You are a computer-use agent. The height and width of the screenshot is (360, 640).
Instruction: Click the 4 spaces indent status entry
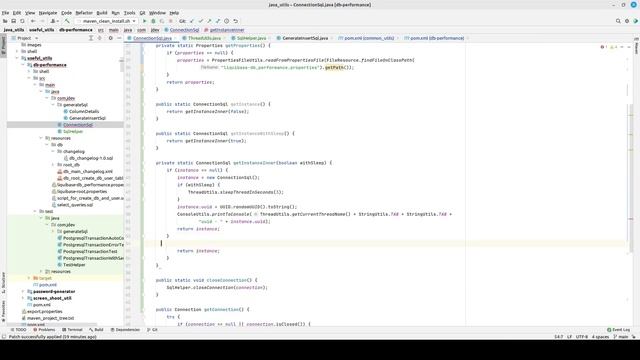pos(600,337)
